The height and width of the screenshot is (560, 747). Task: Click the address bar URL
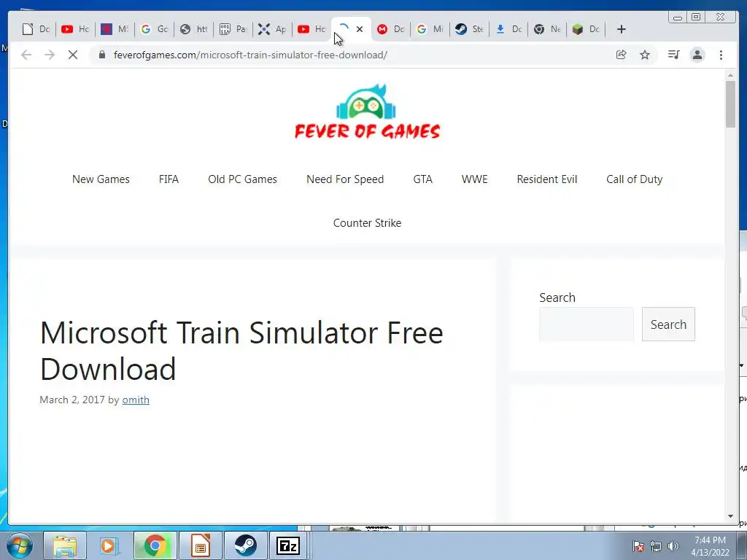point(251,55)
